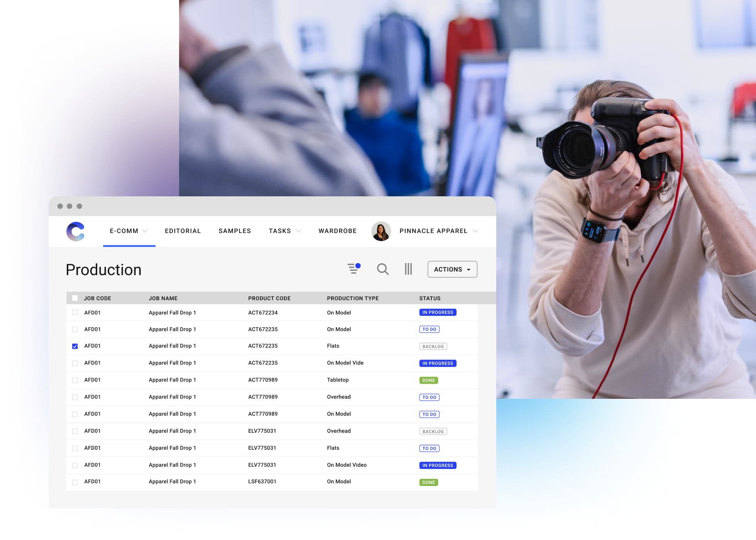Go to the EDITORIAL tab

point(183,231)
